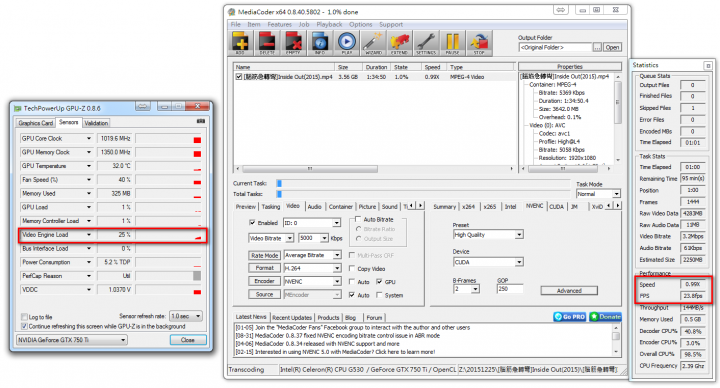Switch to the Summary tab
Viewport: 720px width, 388px height.
point(444,207)
